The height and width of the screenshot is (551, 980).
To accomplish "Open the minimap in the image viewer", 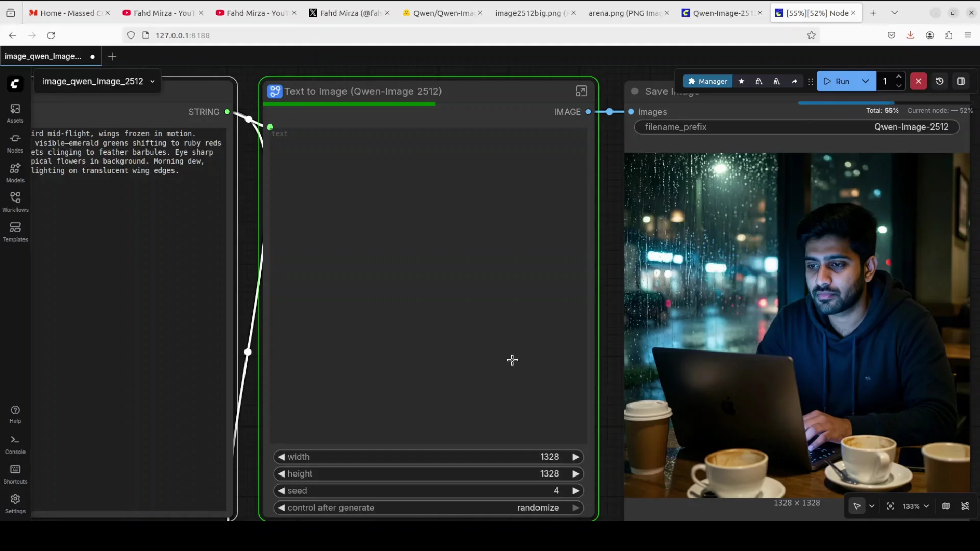I will tap(946, 506).
